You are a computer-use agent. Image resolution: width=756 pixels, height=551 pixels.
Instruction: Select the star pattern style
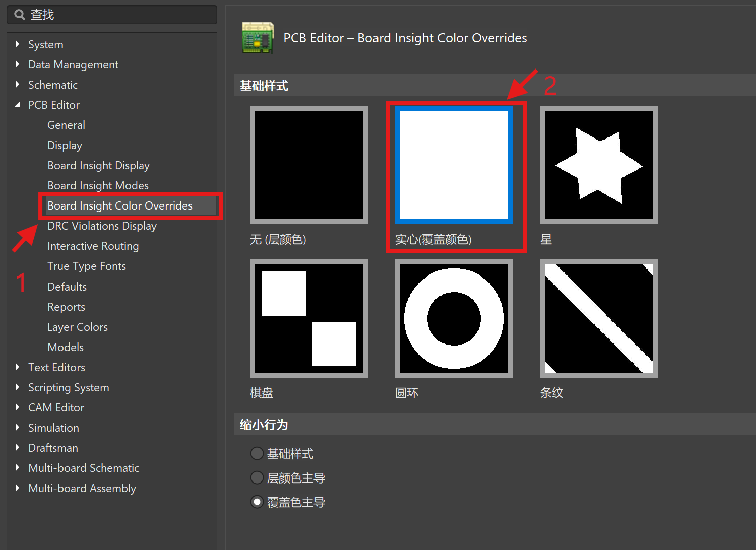pyautogui.click(x=599, y=165)
